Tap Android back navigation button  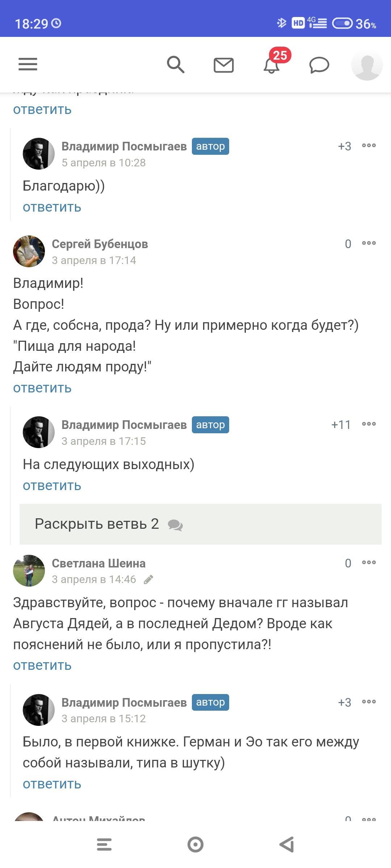287,845
